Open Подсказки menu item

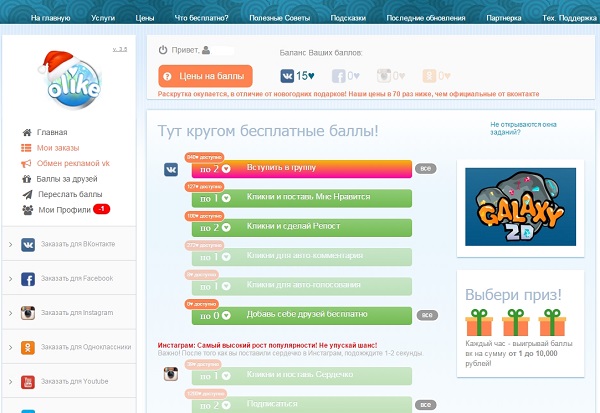tap(348, 18)
